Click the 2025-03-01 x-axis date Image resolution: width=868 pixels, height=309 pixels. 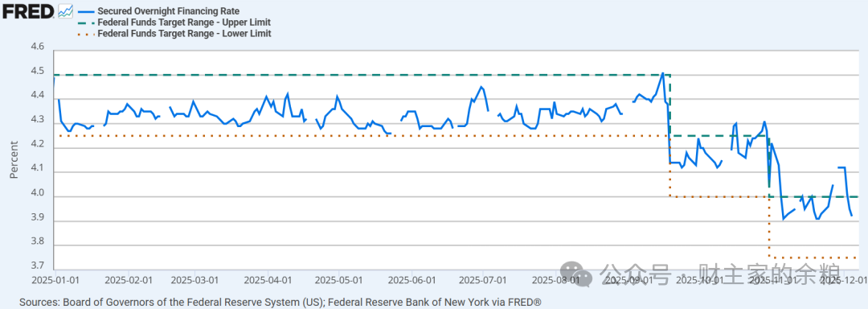point(194,280)
